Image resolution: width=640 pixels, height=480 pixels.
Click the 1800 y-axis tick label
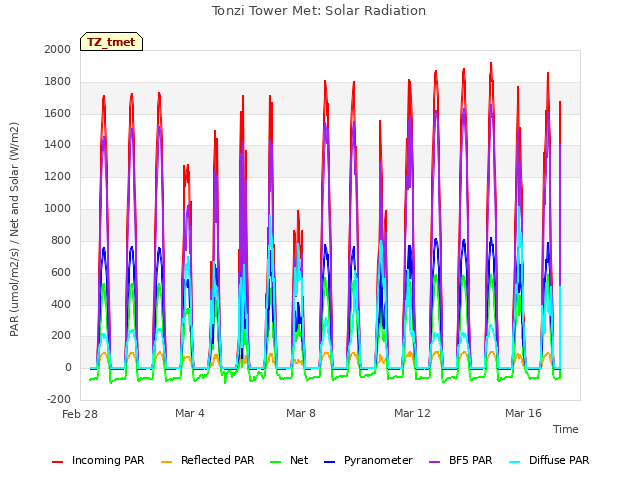click(58, 82)
